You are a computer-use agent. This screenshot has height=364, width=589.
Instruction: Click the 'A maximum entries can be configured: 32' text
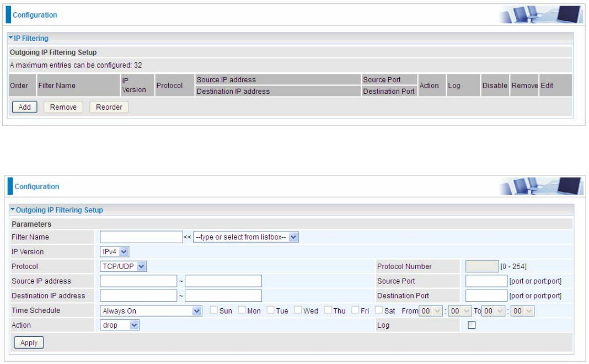(x=76, y=65)
